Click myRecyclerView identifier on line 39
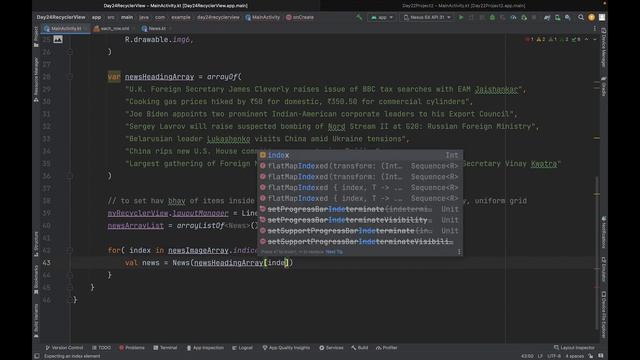Screen dimensions: 640x360 pyautogui.click(x=138, y=213)
